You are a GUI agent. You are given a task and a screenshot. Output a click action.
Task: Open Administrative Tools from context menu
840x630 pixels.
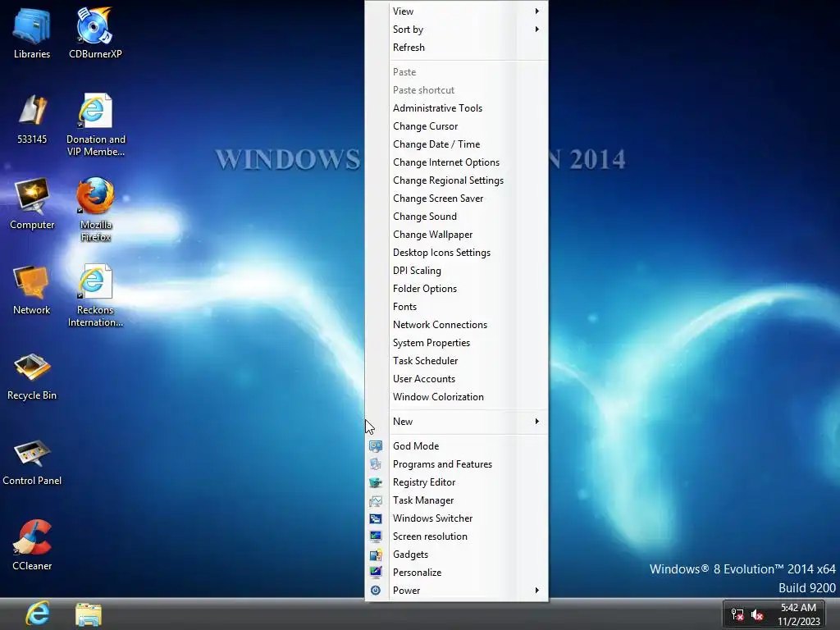pos(456,108)
